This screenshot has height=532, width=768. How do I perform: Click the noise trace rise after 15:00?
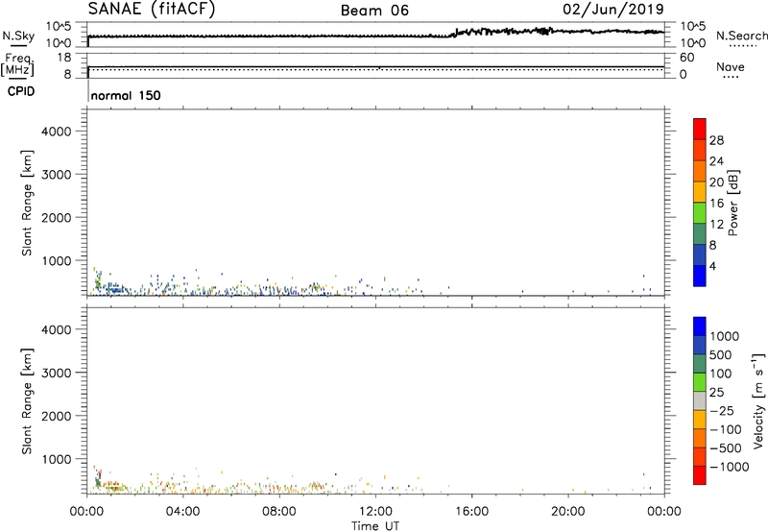454,34
